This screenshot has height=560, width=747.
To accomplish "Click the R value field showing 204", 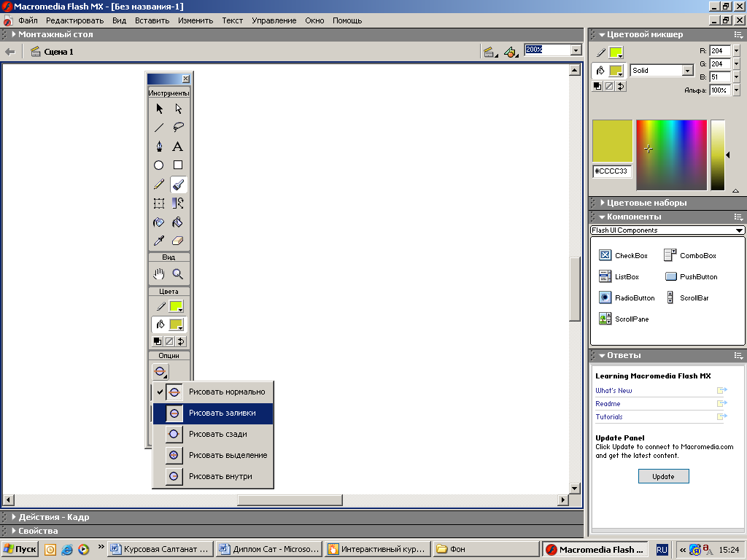I will 719,51.
